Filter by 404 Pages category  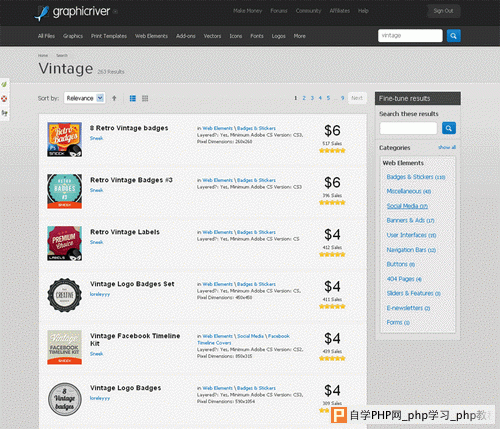click(404, 279)
